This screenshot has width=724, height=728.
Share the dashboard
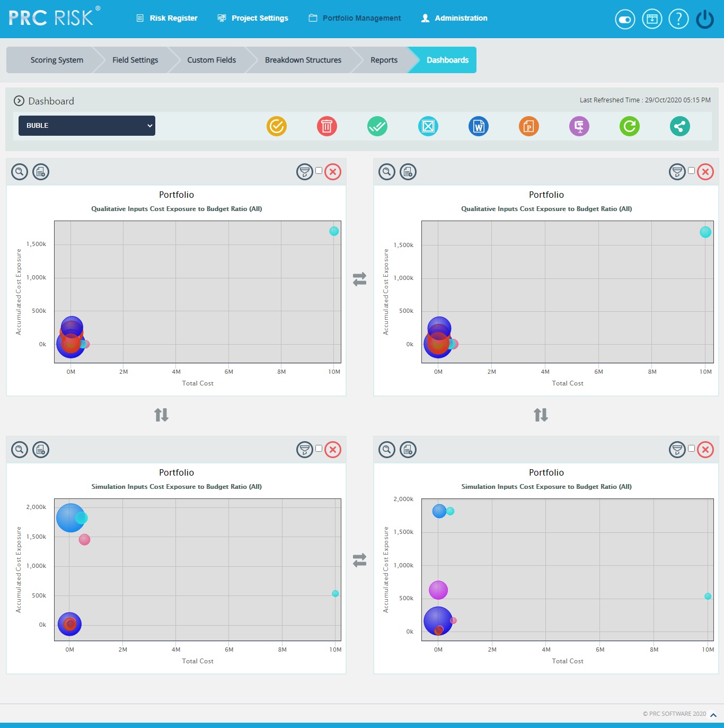pyautogui.click(x=679, y=126)
